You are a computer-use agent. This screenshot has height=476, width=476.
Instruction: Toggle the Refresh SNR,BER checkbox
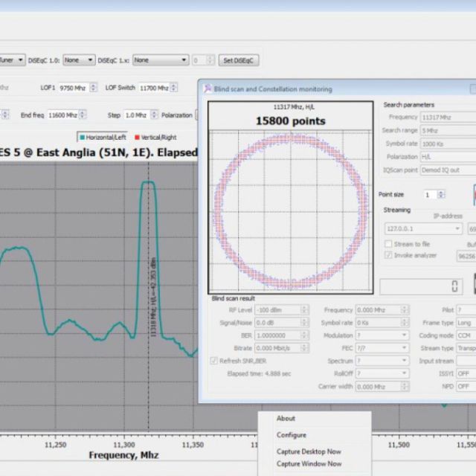(214, 361)
